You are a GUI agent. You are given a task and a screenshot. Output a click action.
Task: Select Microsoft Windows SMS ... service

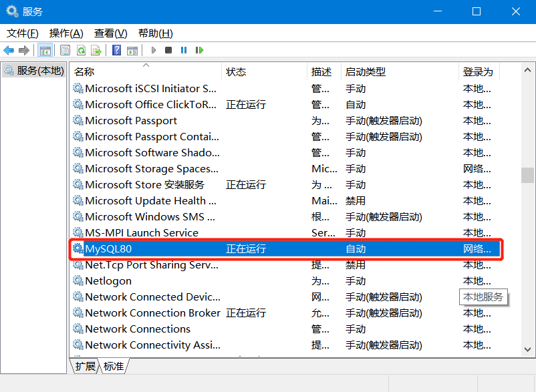click(286, 217)
